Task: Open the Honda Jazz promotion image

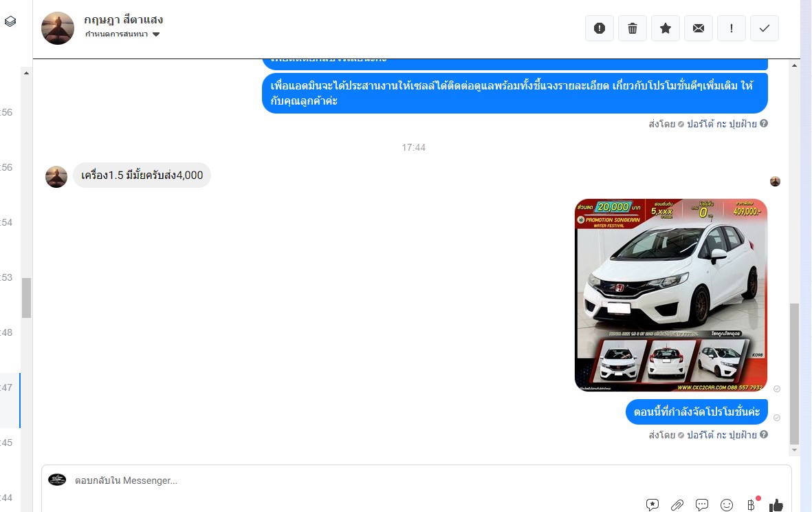Action: tap(671, 295)
